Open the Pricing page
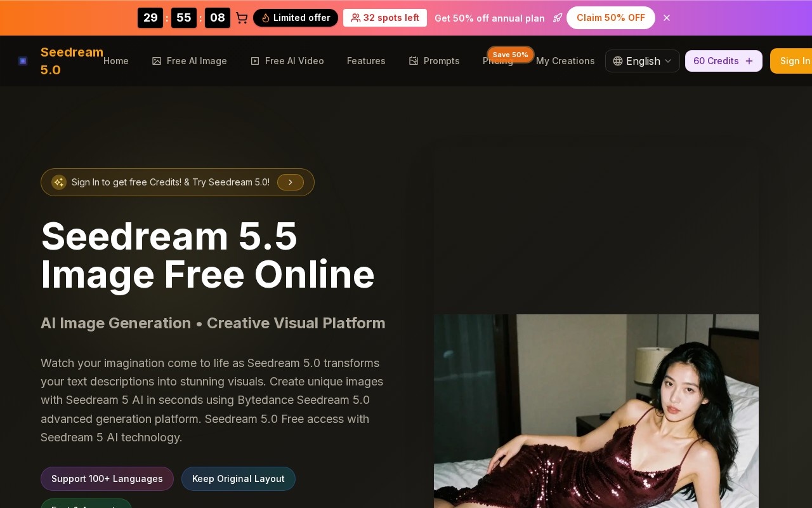 click(498, 61)
